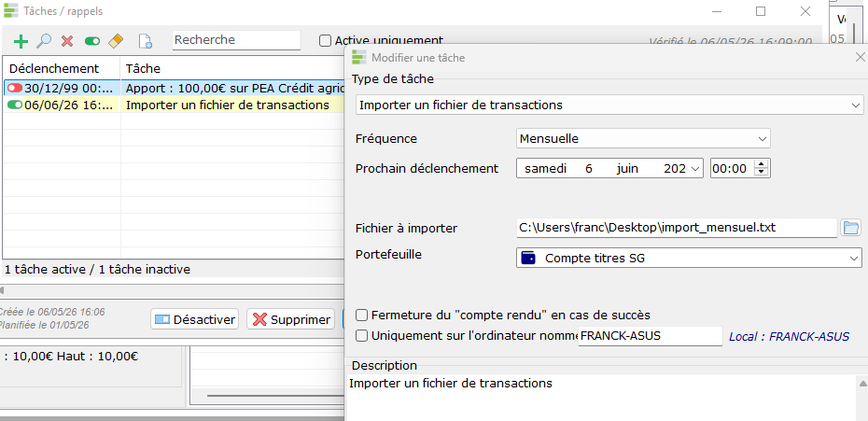Viewport: 868px width, 421px height.
Task: Click green toggle of the import task row
Action: coord(15,105)
